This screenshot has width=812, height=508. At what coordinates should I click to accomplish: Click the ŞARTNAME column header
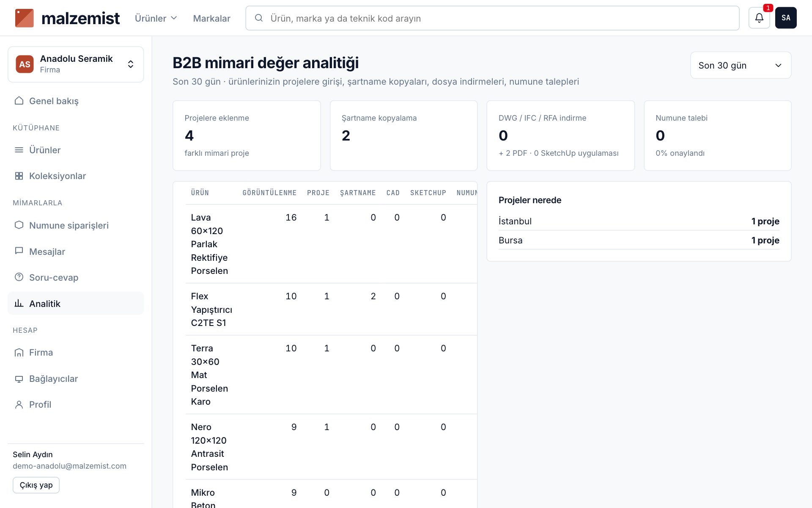[358, 193]
